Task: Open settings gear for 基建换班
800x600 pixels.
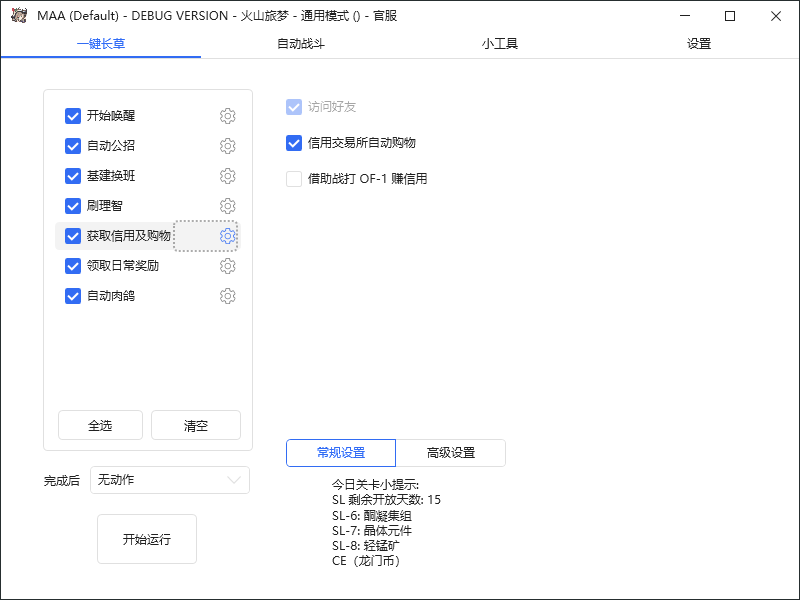Action: click(227, 175)
